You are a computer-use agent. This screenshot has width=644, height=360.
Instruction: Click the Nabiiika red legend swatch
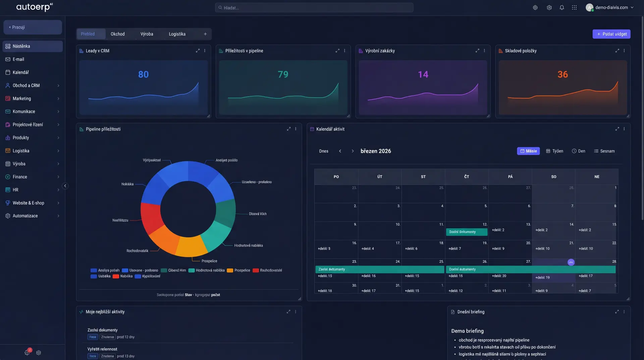(x=116, y=276)
